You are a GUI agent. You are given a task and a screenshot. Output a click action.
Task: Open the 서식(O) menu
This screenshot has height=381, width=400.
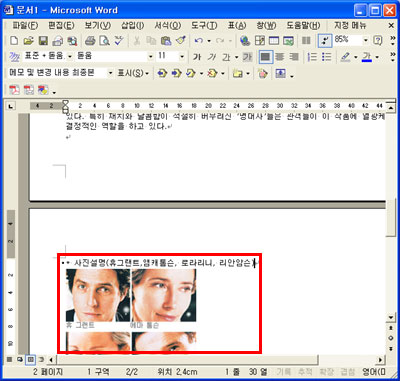167,26
